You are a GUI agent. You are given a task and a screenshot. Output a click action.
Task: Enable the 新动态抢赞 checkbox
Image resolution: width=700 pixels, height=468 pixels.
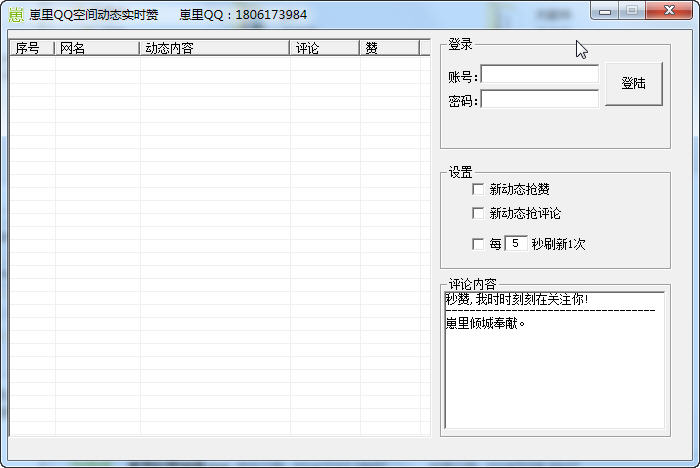tap(478, 189)
